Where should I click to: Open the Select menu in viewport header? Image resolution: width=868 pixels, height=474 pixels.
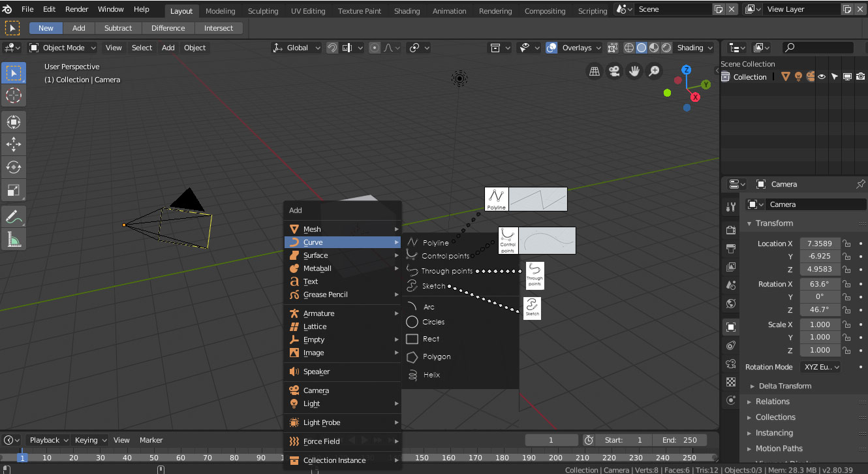click(142, 48)
